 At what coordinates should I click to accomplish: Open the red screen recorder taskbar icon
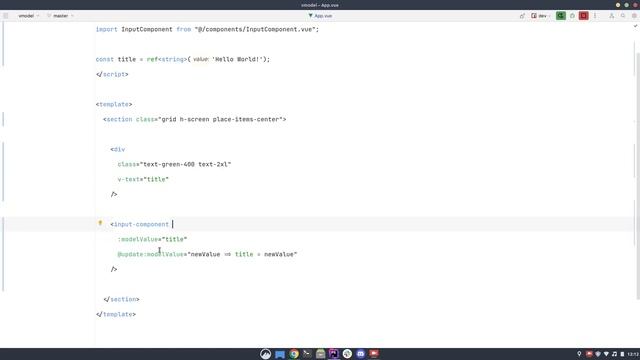[374, 353]
